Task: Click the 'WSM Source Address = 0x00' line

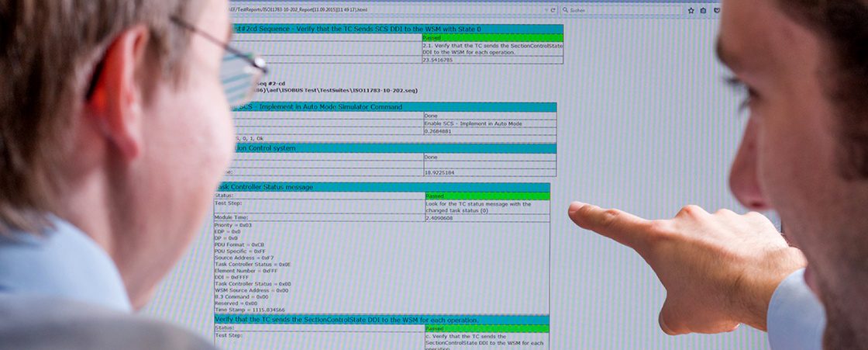Action: tap(251, 290)
